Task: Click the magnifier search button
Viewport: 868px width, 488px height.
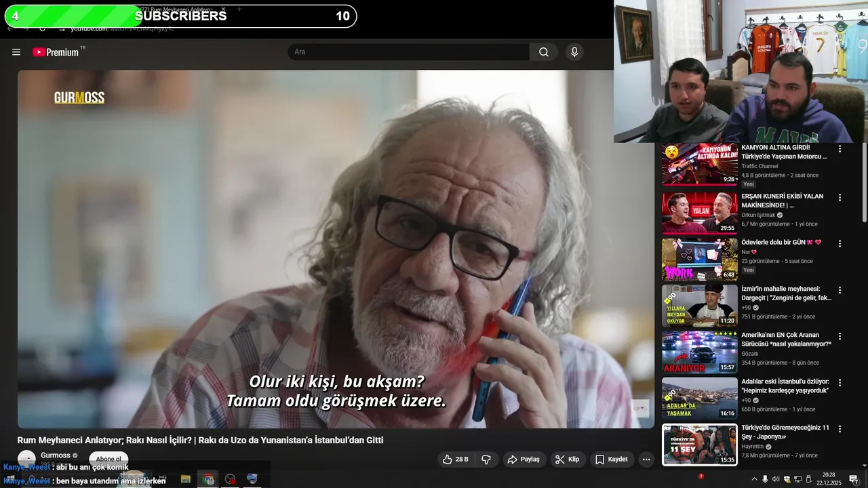Action: (544, 52)
